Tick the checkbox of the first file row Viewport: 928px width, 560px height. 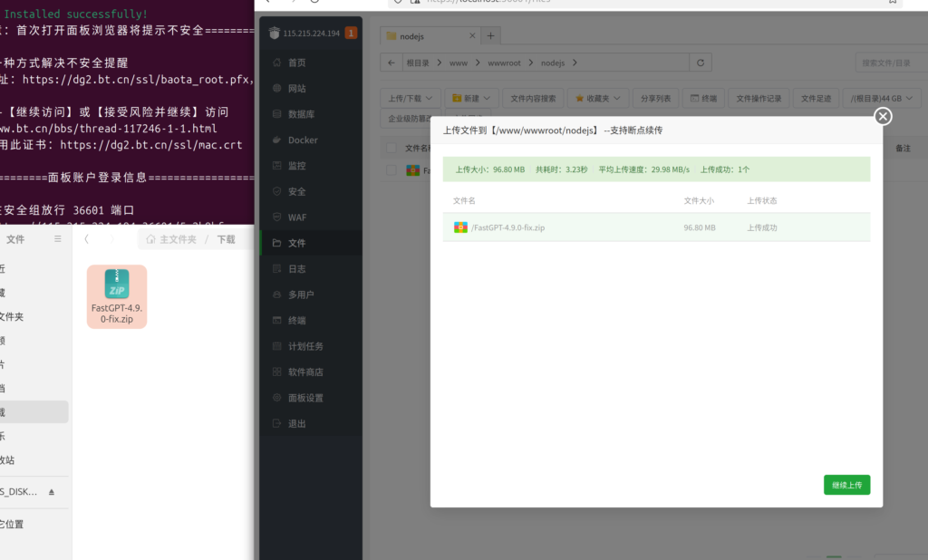[391, 170]
